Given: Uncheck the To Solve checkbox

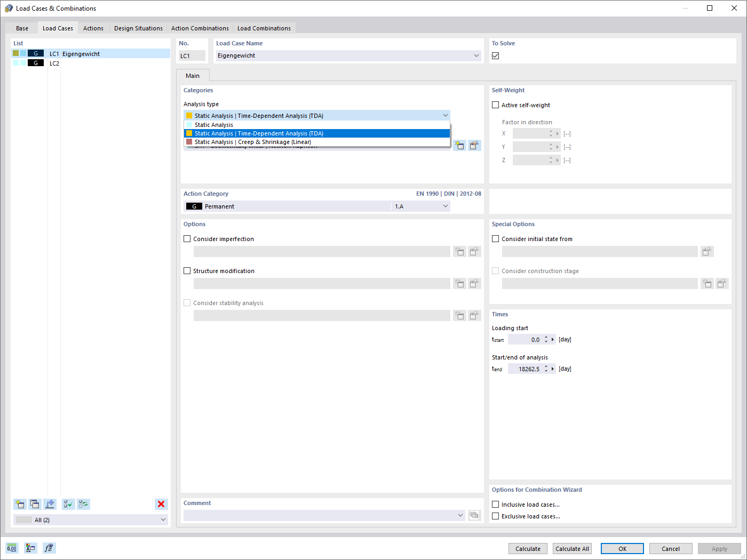Looking at the screenshot, I should (x=495, y=55).
